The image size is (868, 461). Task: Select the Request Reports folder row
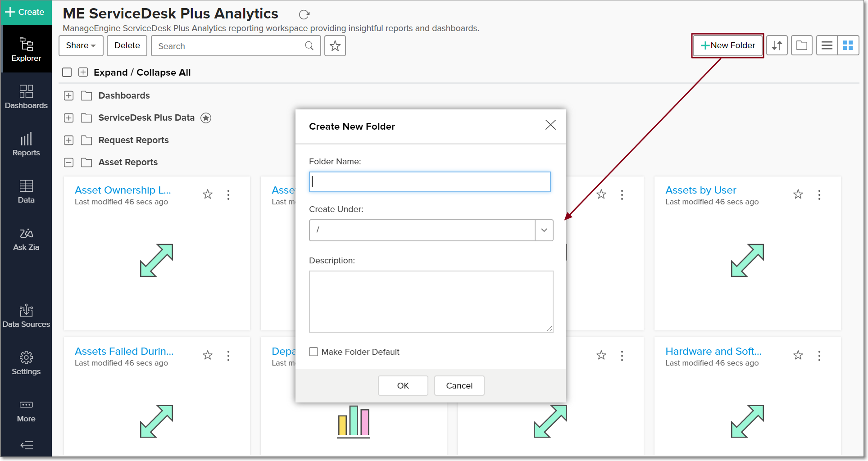(x=133, y=140)
